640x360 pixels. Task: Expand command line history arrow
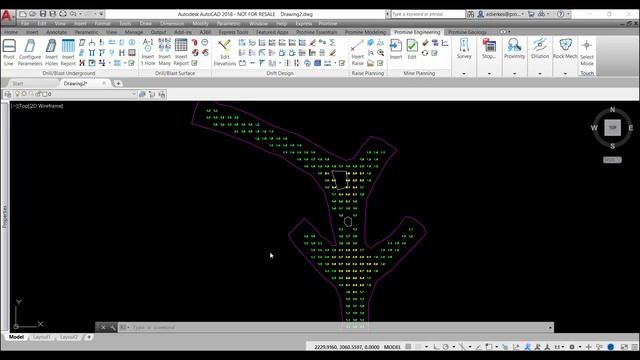point(550,327)
